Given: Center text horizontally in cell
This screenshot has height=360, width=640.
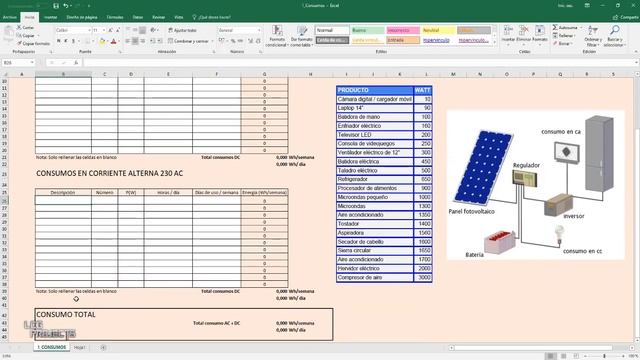Looking at the screenshot, I should tap(135, 41).
